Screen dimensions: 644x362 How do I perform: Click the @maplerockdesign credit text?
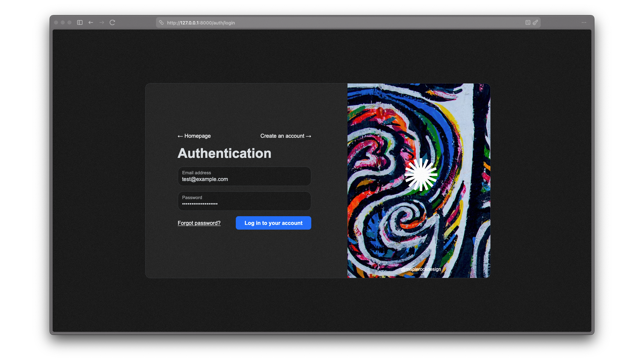421,269
